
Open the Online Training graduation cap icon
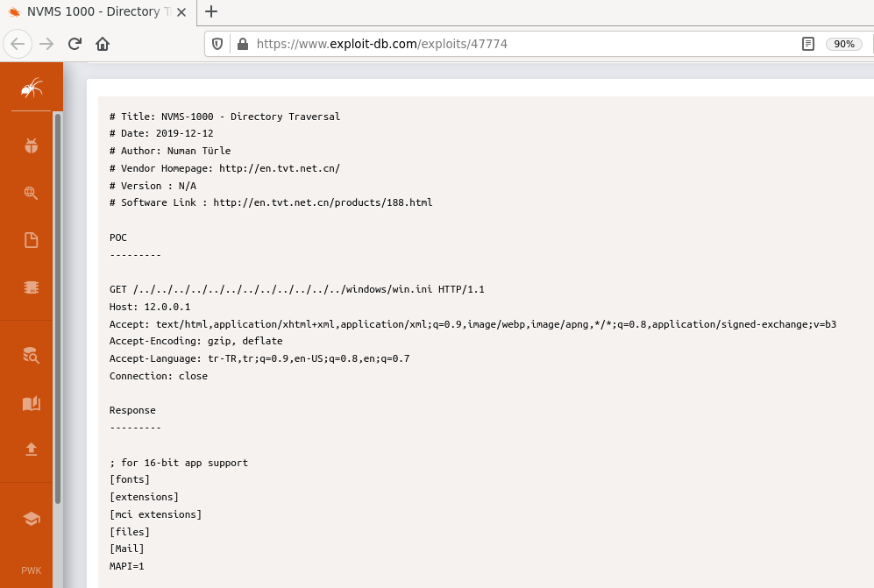[x=32, y=518]
